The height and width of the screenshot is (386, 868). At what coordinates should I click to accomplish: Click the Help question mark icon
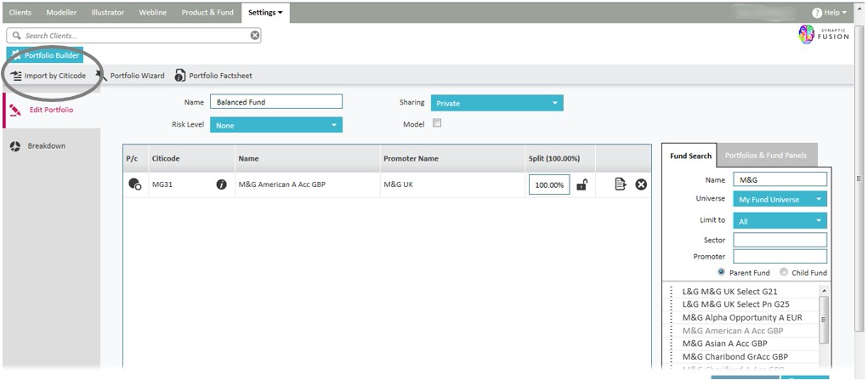[816, 12]
